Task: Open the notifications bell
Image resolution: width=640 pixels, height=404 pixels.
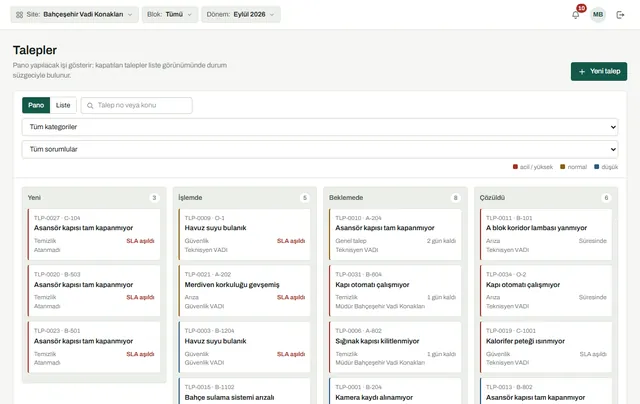Action: tap(576, 15)
